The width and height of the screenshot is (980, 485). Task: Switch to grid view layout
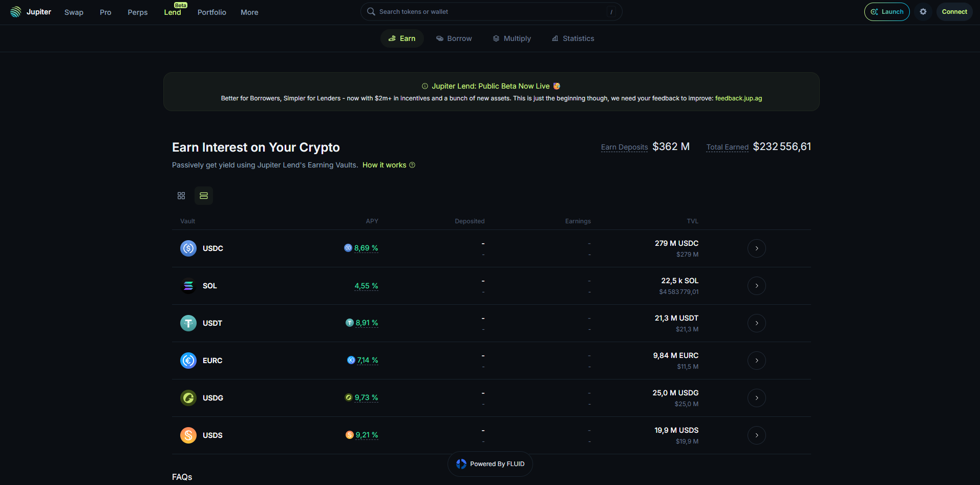(181, 195)
